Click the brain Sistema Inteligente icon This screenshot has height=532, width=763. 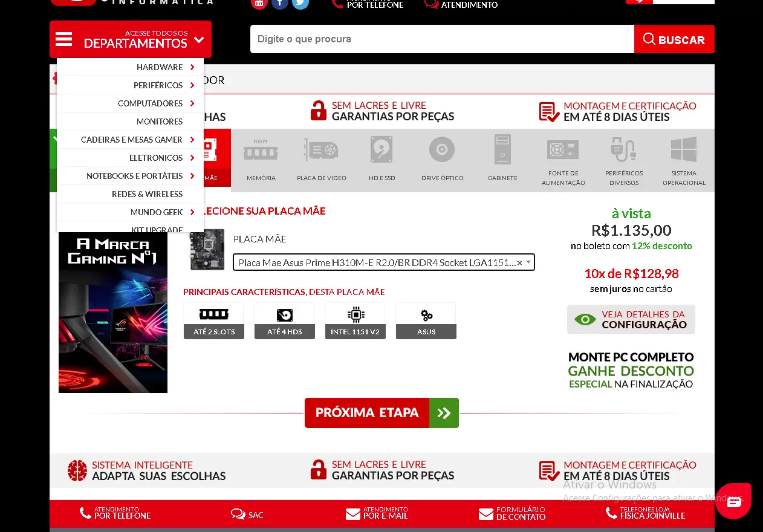click(77, 470)
